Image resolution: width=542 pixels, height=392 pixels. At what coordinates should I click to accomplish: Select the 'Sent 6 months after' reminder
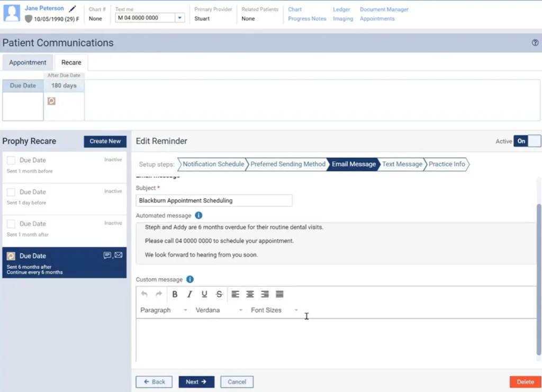[x=64, y=263]
